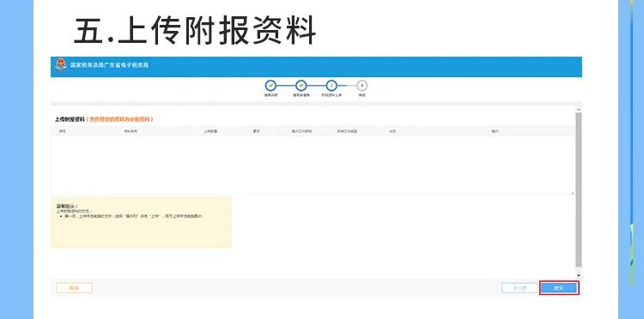Click the blue 提交 submit button
The image size is (644, 319).
(x=559, y=288)
